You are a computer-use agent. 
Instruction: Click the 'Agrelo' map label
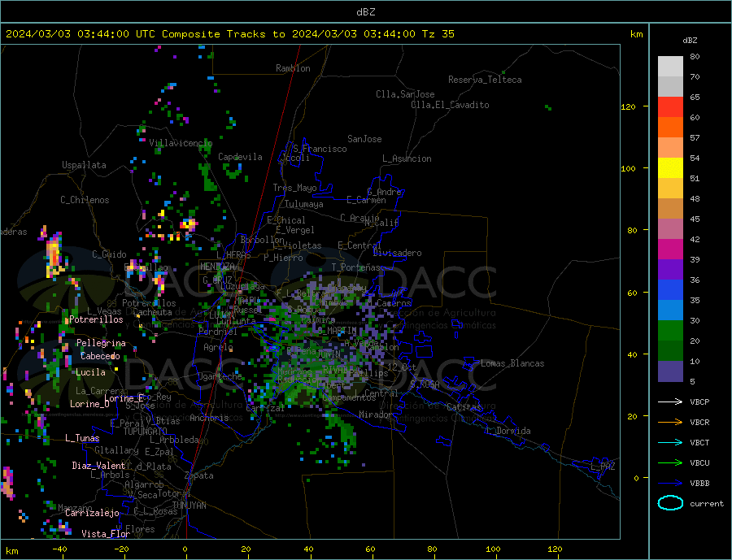point(218,347)
